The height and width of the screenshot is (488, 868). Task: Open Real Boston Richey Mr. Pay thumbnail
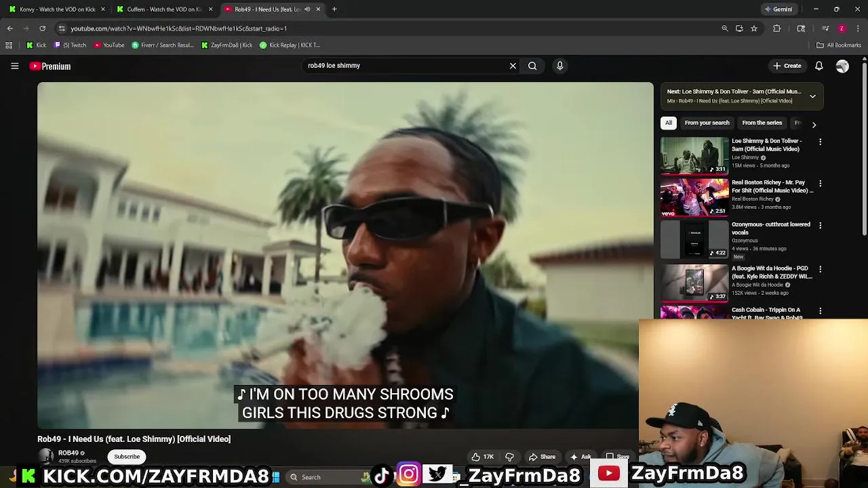[694, 197]
